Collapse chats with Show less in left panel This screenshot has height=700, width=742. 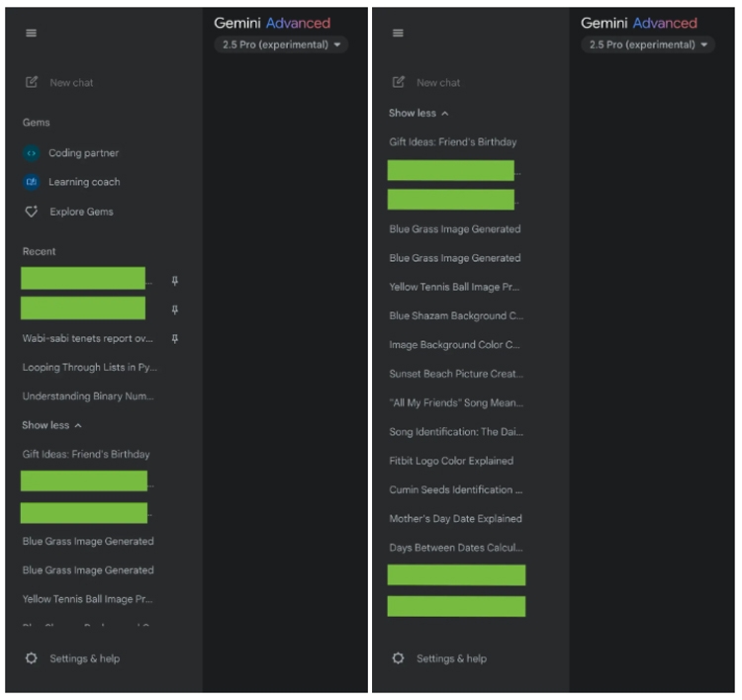click(x=51, y=425)
